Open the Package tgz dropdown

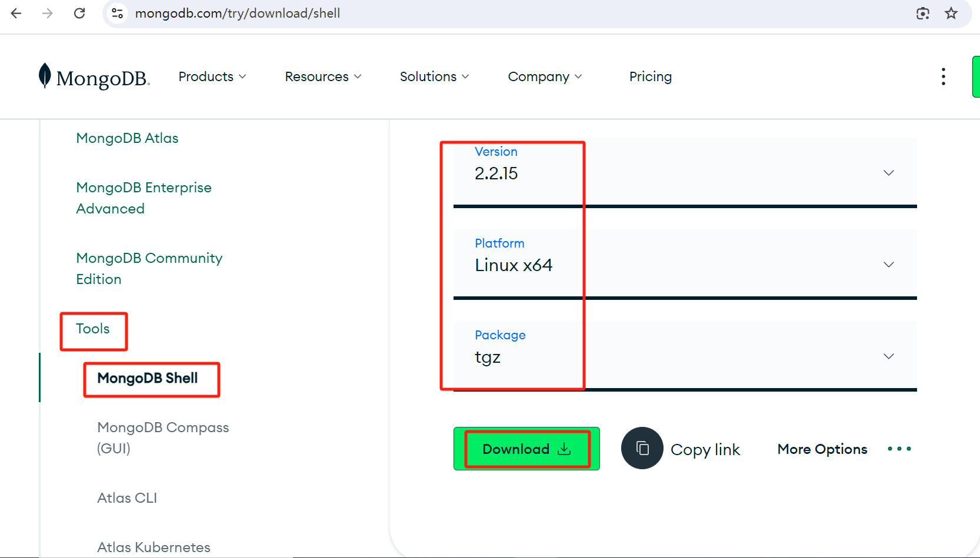(x=685, y=356)
